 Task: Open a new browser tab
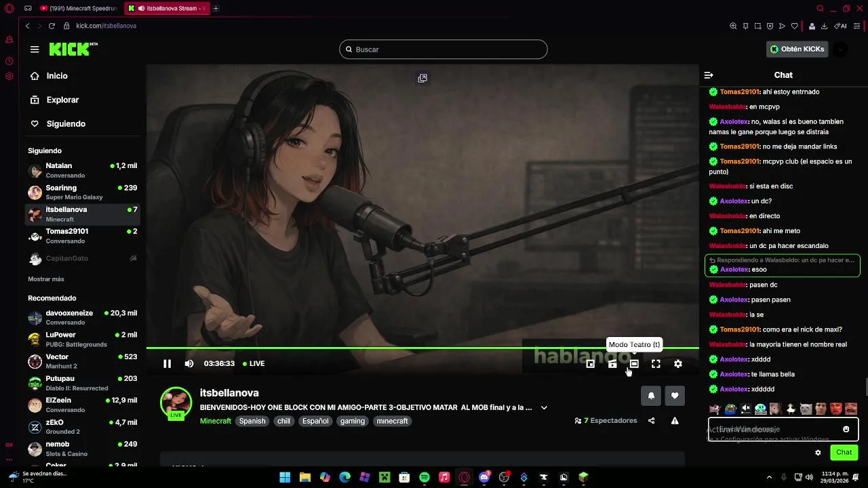[x=216, y=9]
